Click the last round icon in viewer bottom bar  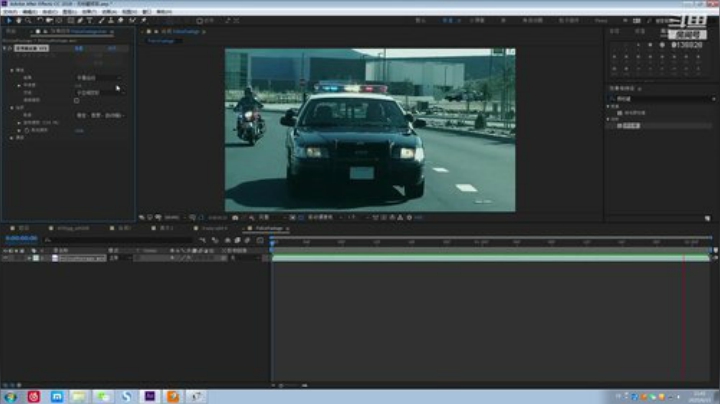[x=409, y=218]
